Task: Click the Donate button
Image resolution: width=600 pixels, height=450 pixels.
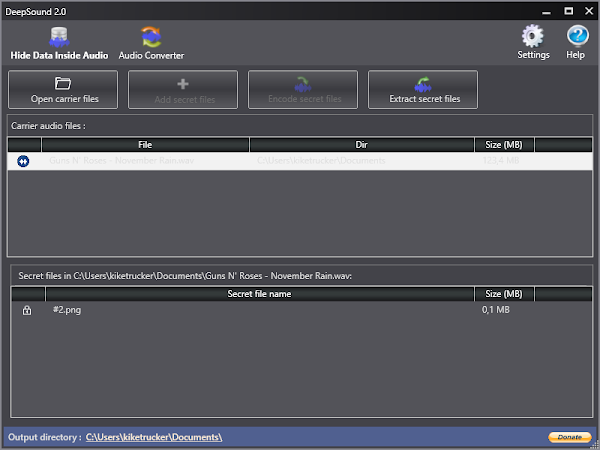Action: [570, 437]
